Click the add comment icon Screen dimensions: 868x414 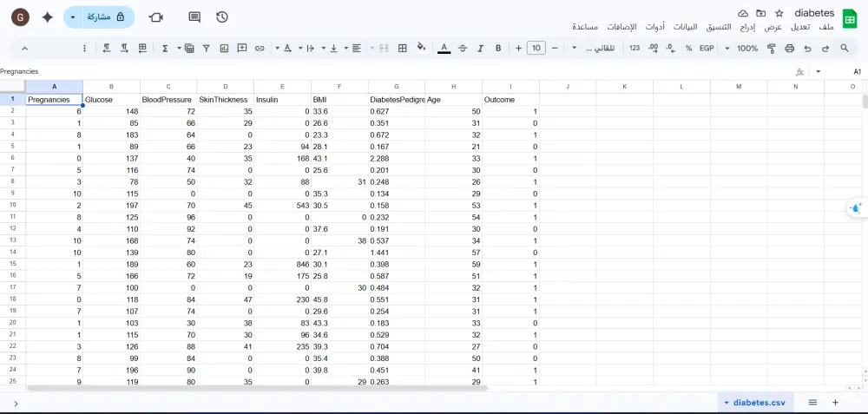tap(242, 48)
